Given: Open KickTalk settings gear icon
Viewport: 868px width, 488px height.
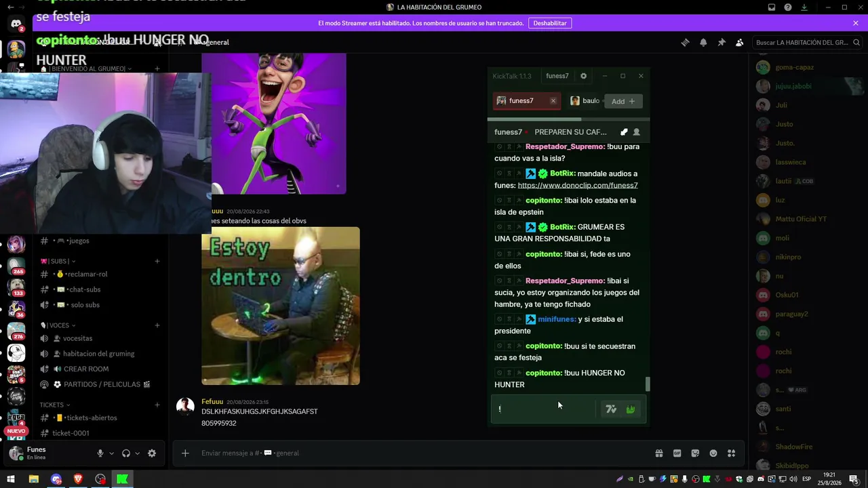Looking at the screenshot, I should (x=583, y=76).
